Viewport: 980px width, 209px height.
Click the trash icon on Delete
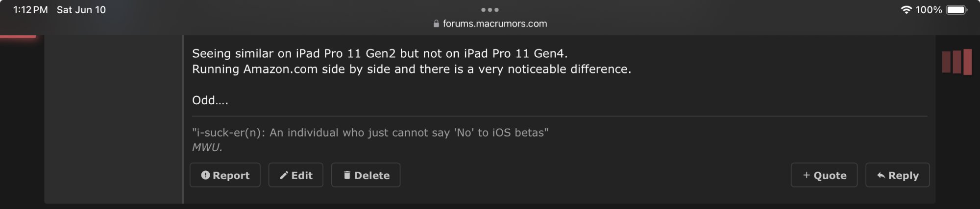[347, 175]
